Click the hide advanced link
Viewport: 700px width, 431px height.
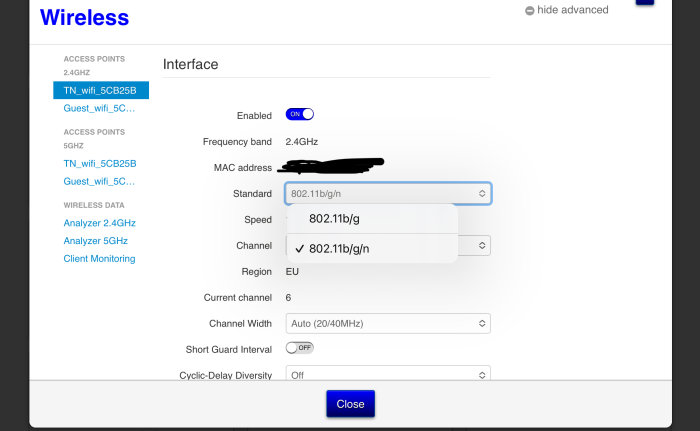click(x=572, y=10)
